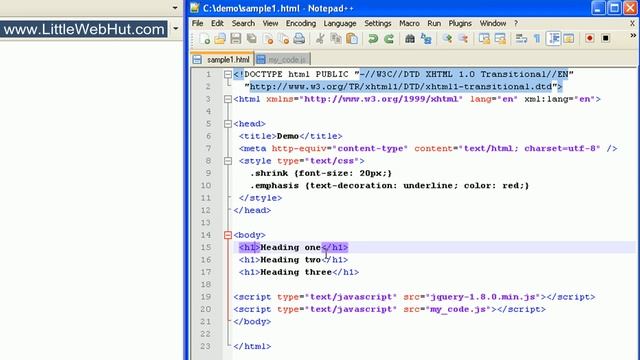Viewport: 640px width, 360px height.
Task: Close document with menu bar X button
Action: (x=632, y=23)
